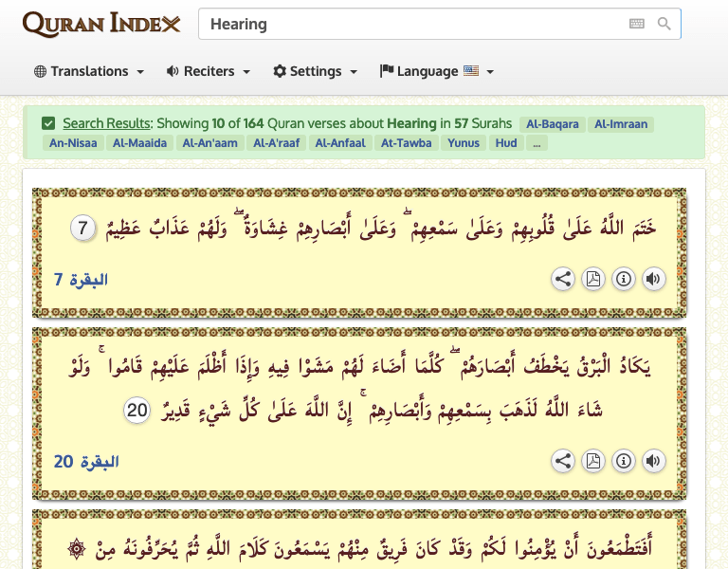Play audio recitation of verse 20
This screenshot has height=569, width=728.
coord(654,461)
